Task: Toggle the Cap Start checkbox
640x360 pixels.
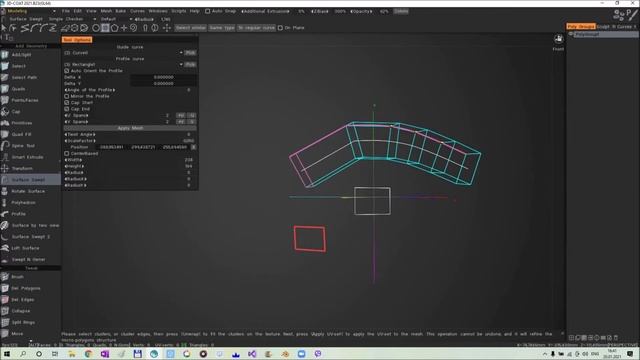Action: click(67, 103)
